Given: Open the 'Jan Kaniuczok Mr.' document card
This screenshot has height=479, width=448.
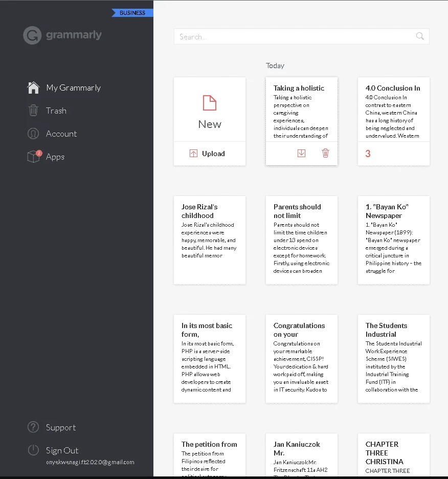Looking at the screenshot, I should (301, 455).
